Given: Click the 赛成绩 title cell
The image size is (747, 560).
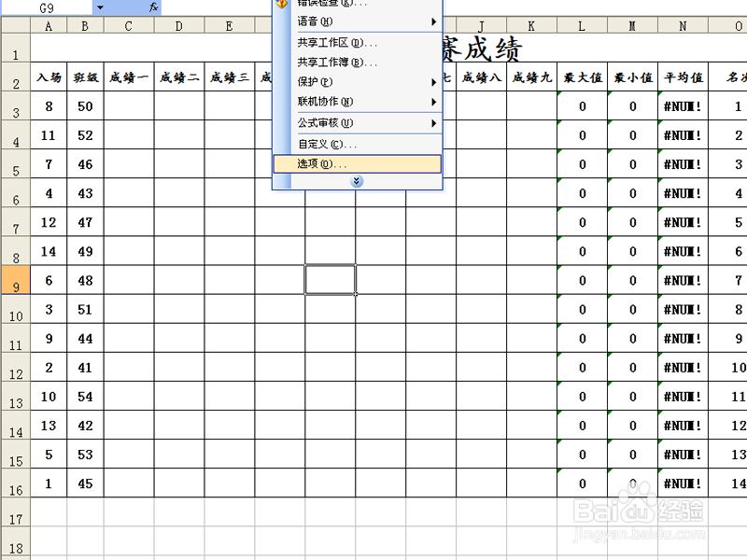Looking at the screenshot, I should [x=481, y=48].
